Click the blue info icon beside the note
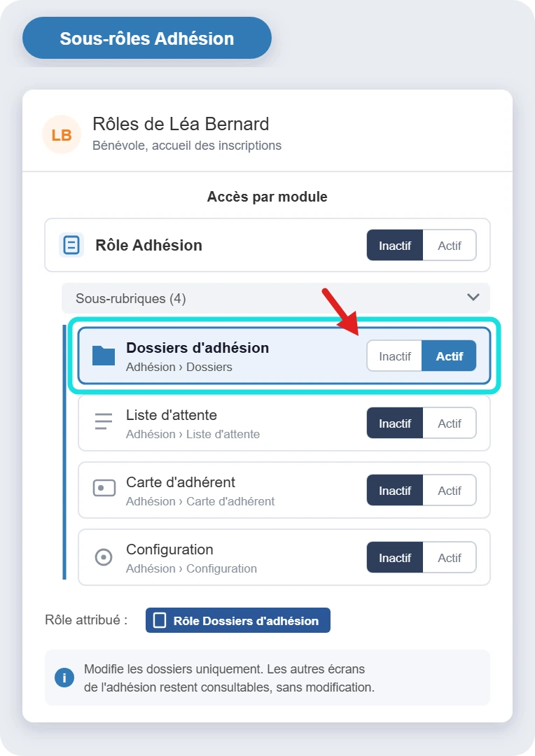Viewport: 535px width, 756px height. 64,678
